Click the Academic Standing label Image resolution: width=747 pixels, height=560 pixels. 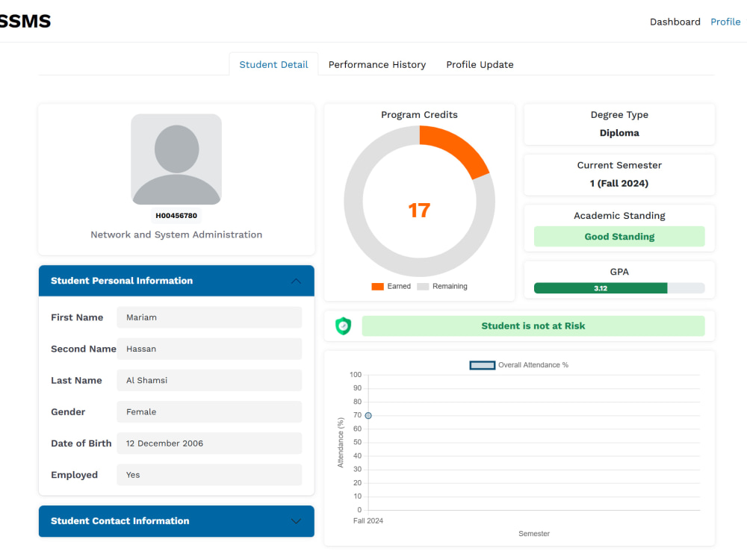coord(619,216)
